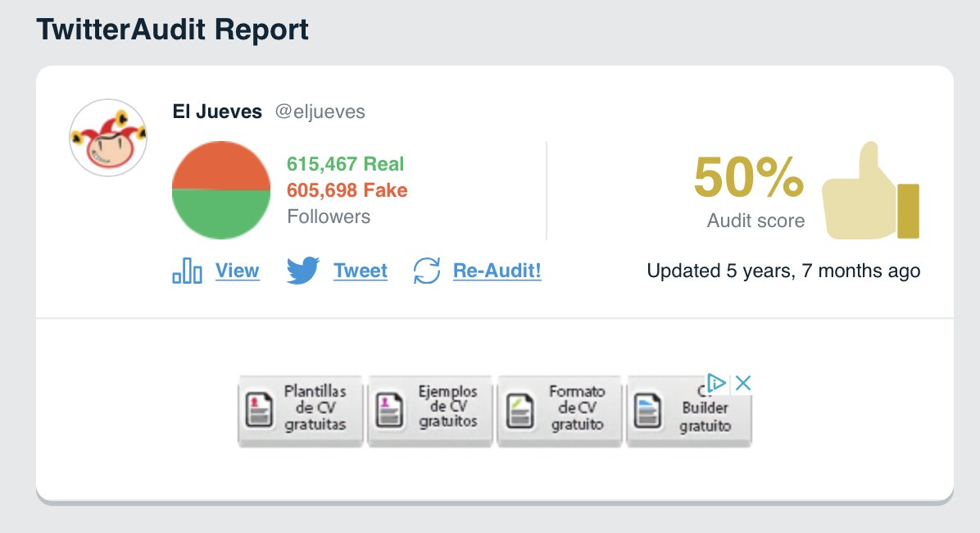Click the Audit score label
This screenshot has width=980, height=533.
point(755,221)
